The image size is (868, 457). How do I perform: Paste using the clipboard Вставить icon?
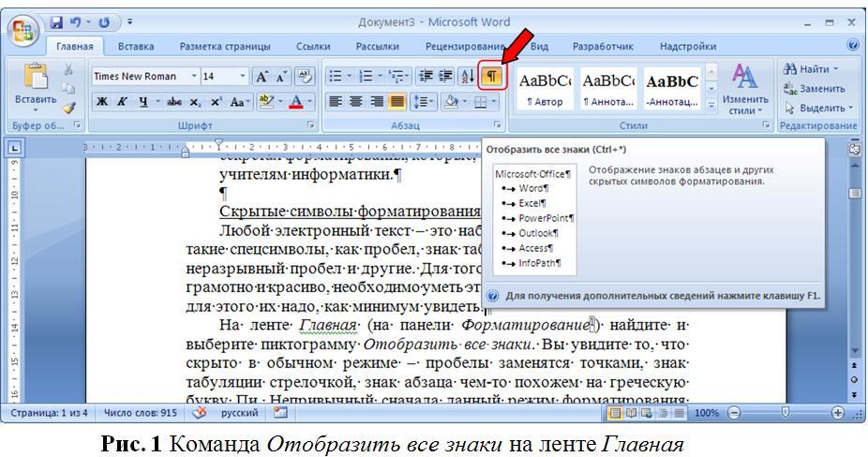point(36,77)
